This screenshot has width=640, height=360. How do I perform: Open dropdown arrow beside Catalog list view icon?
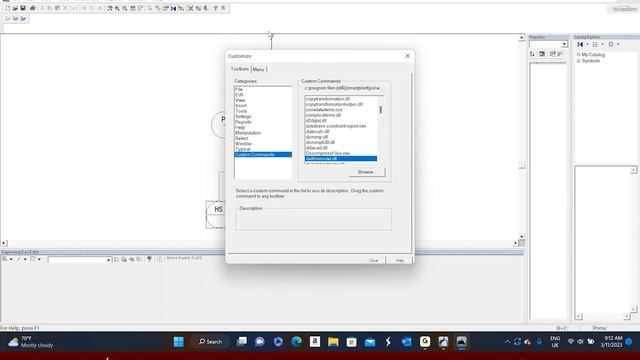click(602, 44)
